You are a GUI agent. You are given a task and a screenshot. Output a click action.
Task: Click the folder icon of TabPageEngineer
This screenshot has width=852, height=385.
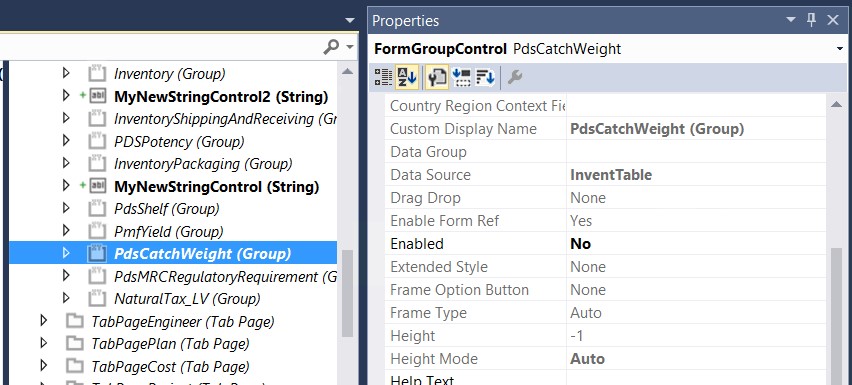coord(75,321)
